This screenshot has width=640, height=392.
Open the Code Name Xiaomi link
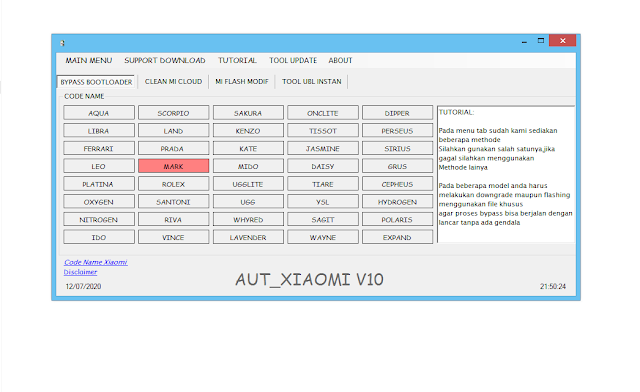(x=96, y=262)
